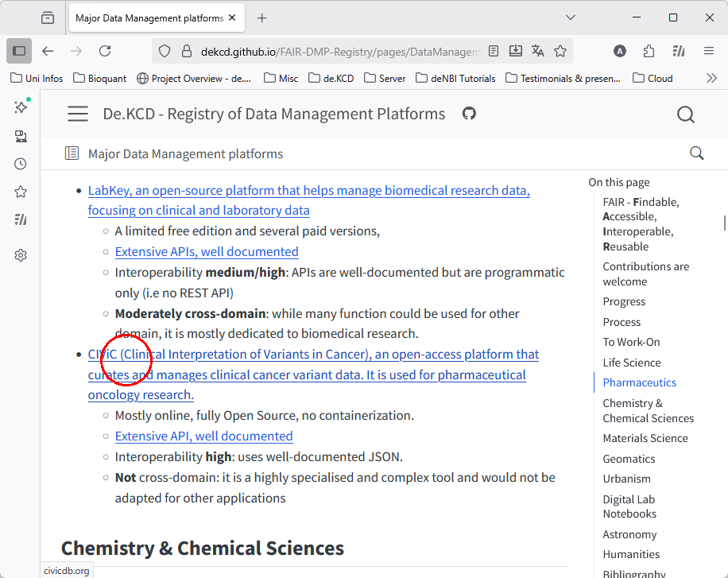Open the CIViC Extensive API documentation link
Viewport: 728px width, 578px height.
click(x=203, y=436)
